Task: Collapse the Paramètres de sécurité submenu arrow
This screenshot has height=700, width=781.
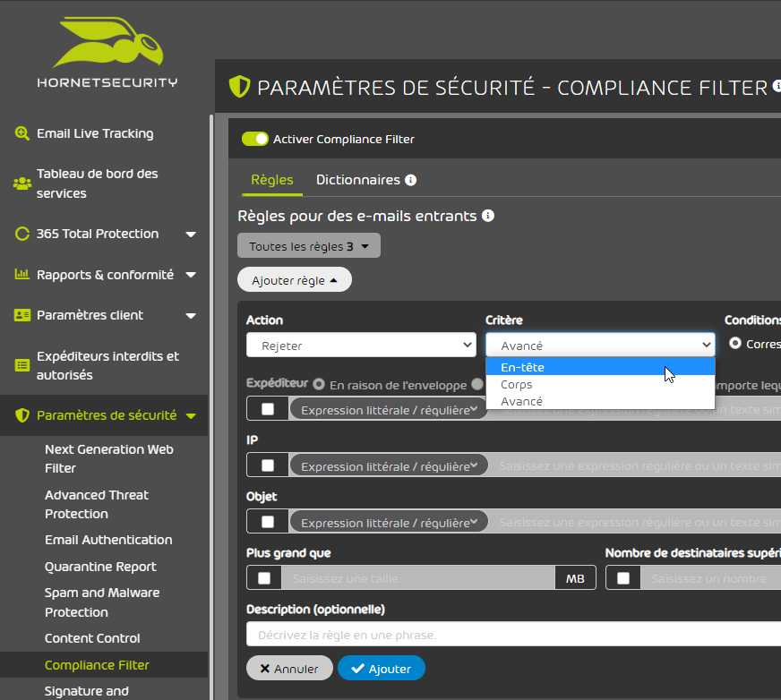Action: (x=191, y=415)
